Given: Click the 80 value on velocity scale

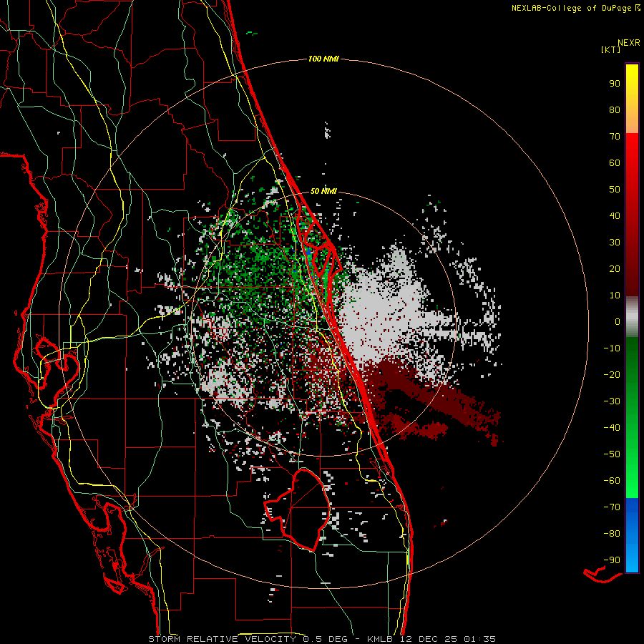Looking at the screenshot, I should point(615,109).
